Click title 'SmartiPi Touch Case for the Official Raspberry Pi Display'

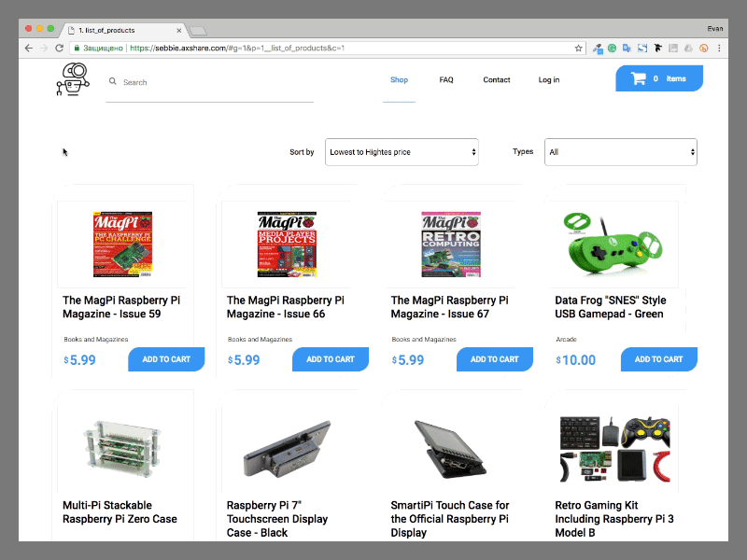click(450, 519)
